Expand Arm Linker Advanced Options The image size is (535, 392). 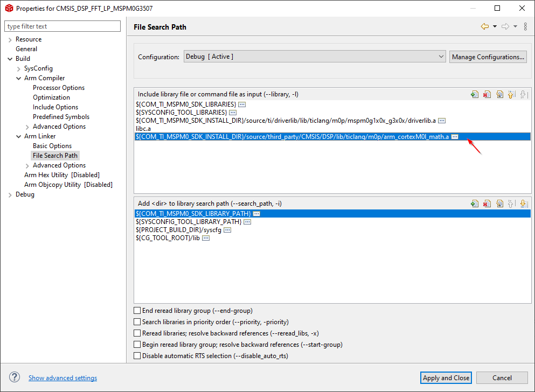27,166
